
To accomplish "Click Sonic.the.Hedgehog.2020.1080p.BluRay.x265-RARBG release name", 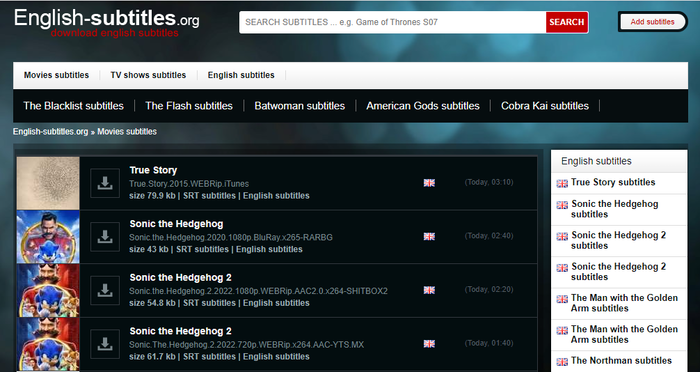I will (231, 237).
